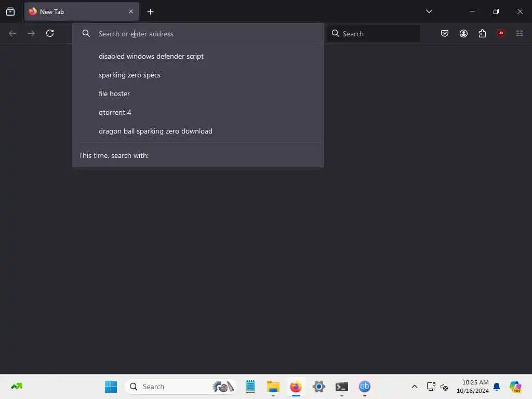Choose suggestion sparking zero specs
Screen dimensions: 532x399
pyautogui.click(x=198, y=75)
